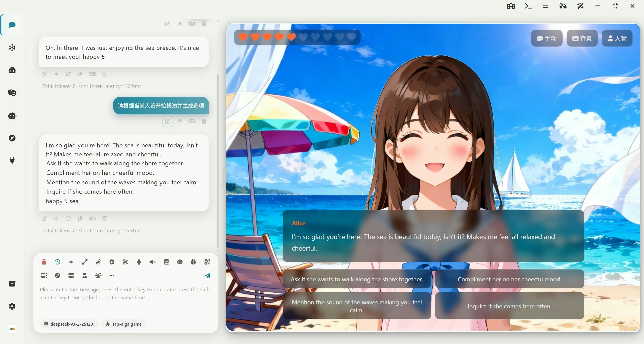Open the sap-aigalgame plugin selector
644x344 pixels.
coord(124,324)
